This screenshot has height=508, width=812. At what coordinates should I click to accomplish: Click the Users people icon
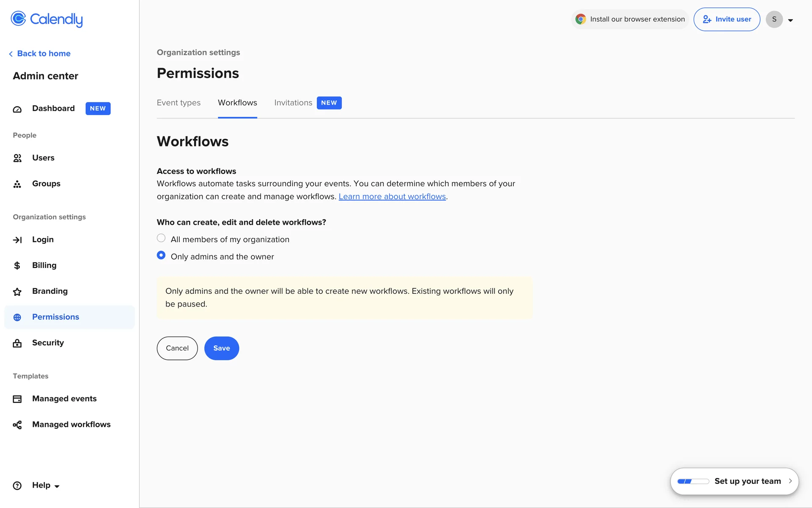[x=17, y=158]
